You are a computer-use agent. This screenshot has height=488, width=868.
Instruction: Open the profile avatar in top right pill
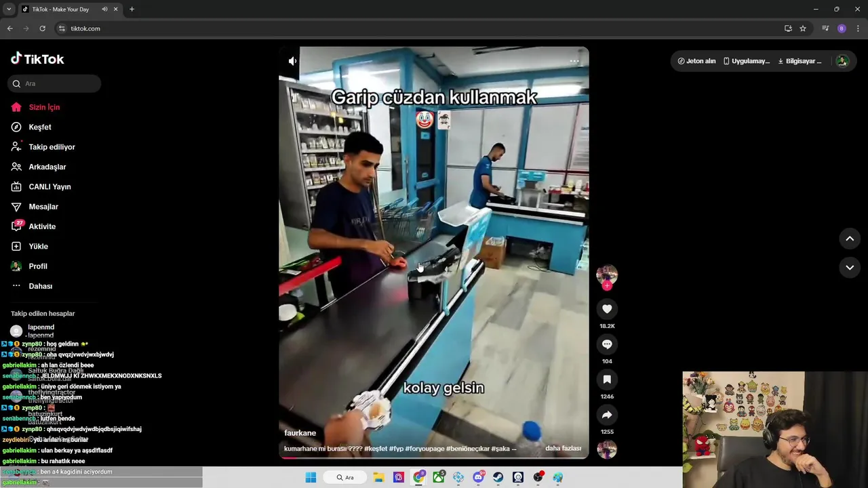(x=842, y=61)
